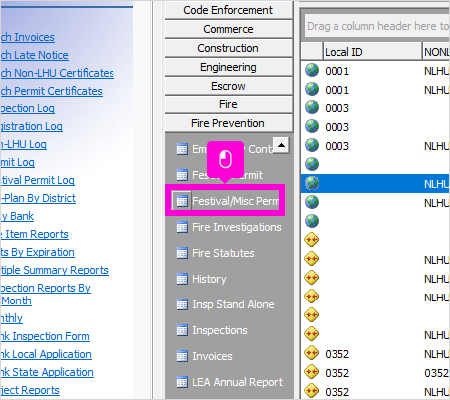450x400 pixels.
Task: Open the Escrow group tab
Action: [228, 86]
